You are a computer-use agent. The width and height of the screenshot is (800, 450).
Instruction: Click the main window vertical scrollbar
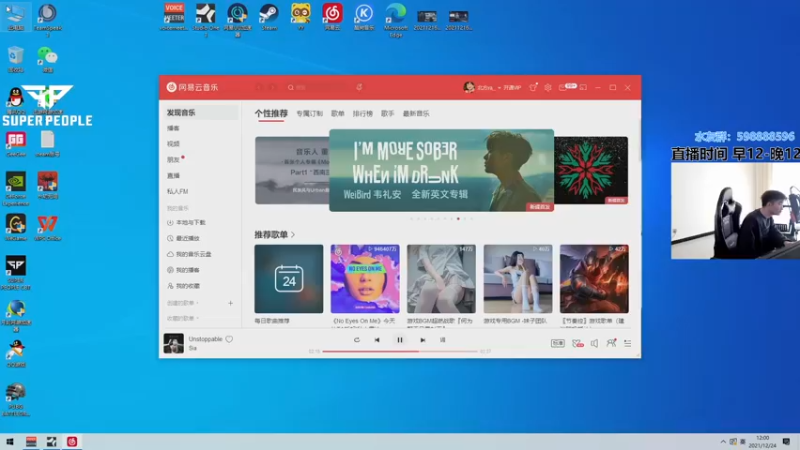coord(639,138)
